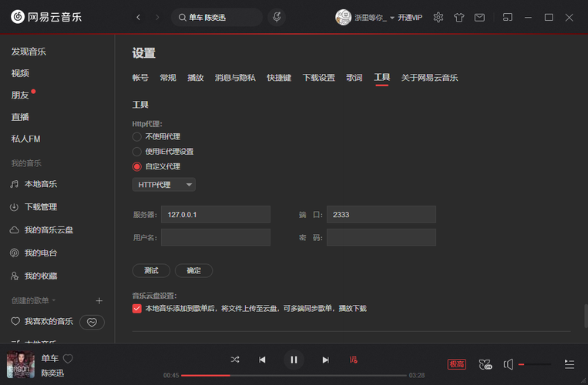The image size is (588, 385).
Task: Open the HTTP代理 type dropdown
Action: pos(164,185)
